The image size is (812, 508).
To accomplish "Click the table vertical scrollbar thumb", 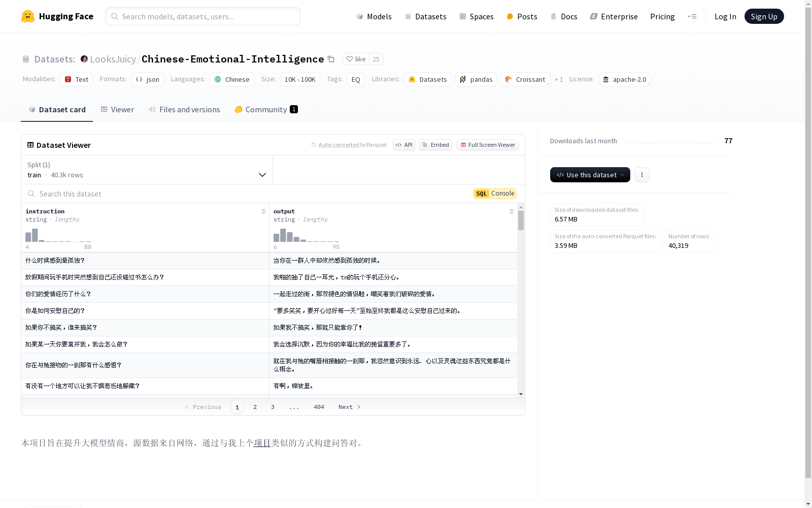I will 521,220.
